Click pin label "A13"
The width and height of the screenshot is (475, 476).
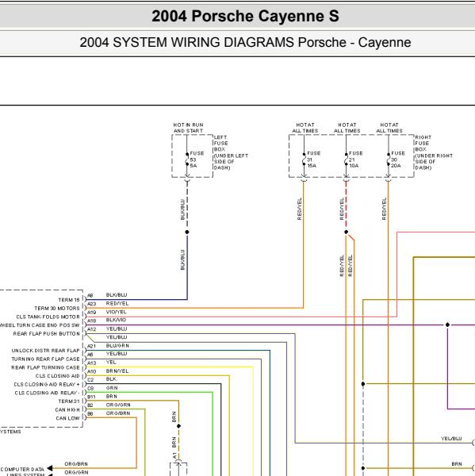pos(92,363)
